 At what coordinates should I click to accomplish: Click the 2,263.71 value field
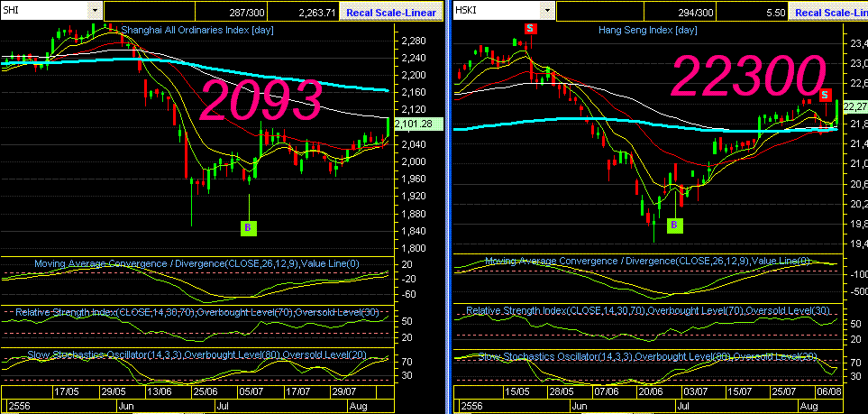pyautogui.click(x=306, y=13)
